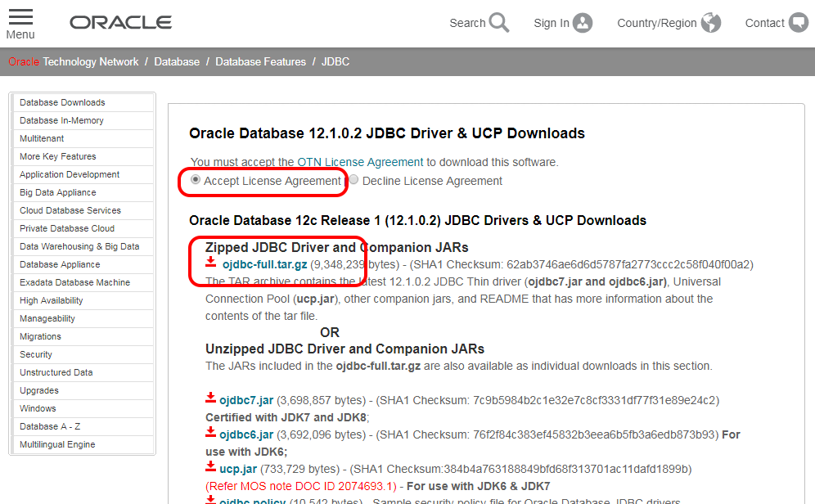The width and height of the screenshot is (815, 504).
Task: Open Migrations sidebar item
Action: [x=83, y=337]
